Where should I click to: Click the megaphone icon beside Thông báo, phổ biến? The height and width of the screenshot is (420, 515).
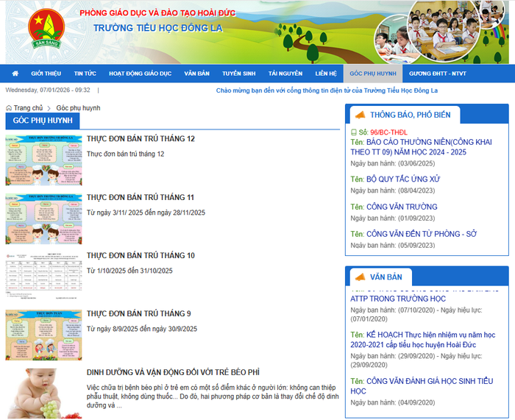point(360,115)
